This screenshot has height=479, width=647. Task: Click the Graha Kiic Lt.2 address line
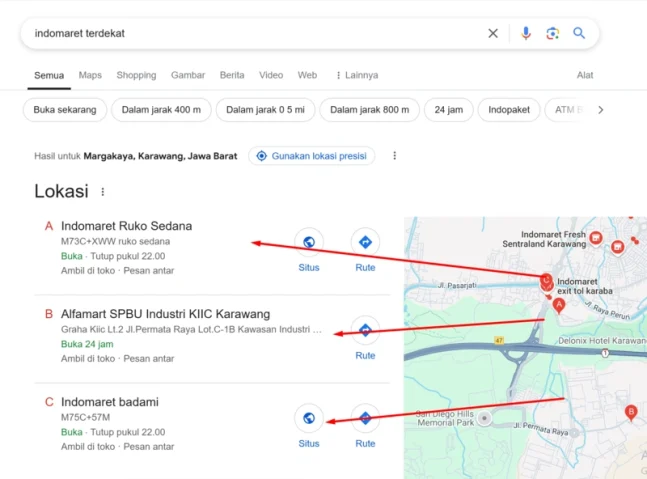[191, 329]
